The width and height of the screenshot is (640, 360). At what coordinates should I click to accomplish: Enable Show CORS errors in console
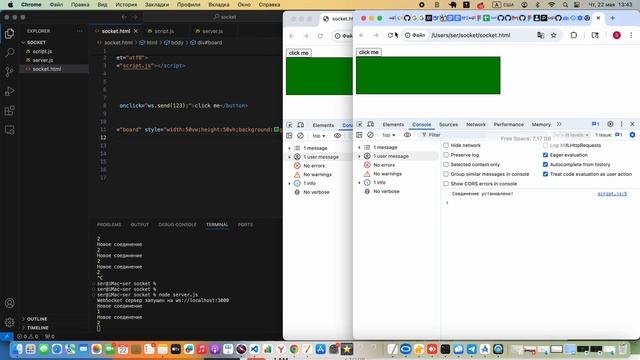click(446, 184)
